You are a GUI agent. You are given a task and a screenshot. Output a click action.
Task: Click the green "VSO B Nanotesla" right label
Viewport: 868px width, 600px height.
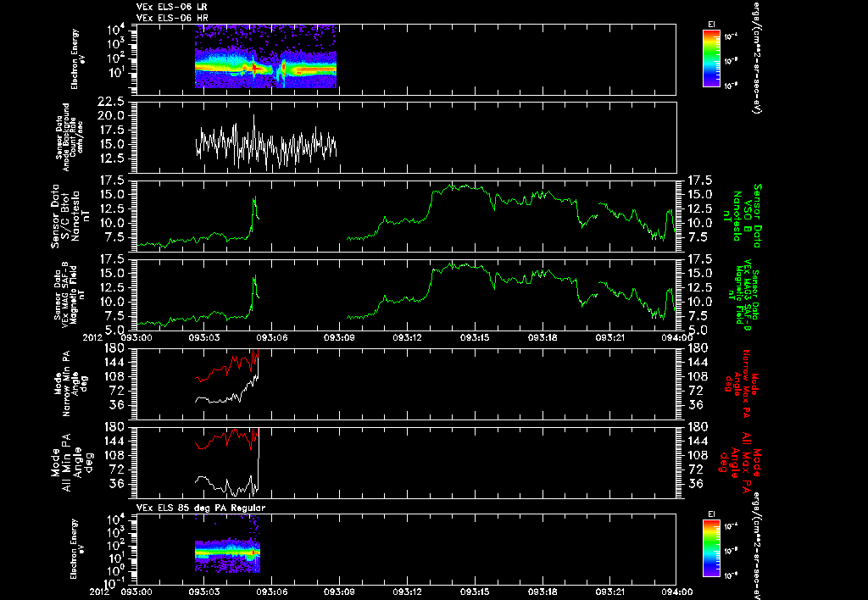743,216
